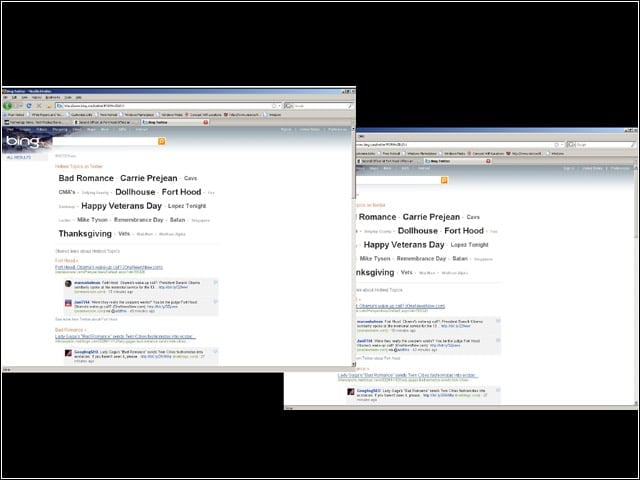Click Home button in left Firefox window

pyautogui.click(x=49, y=106)
